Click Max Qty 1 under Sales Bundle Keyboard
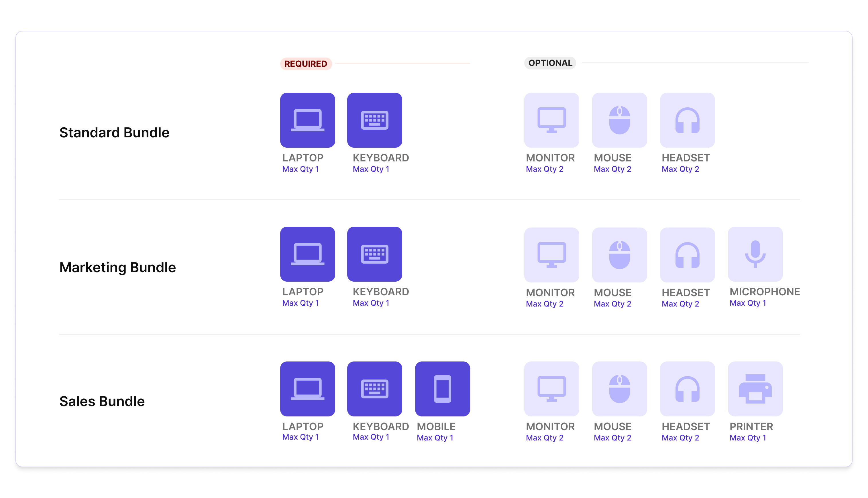Image resolution: width=868 pixels, height=498 pixels. coord(371,437)
